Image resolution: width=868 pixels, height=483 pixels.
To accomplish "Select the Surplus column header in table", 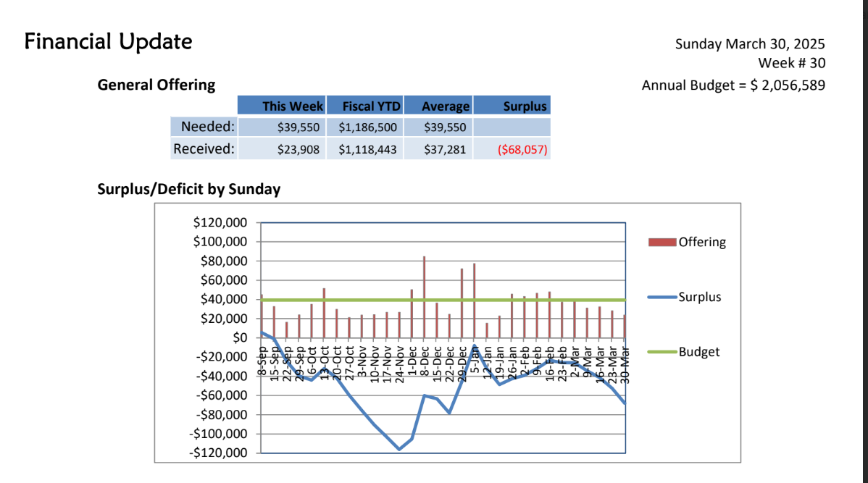I will pyautogui.click(x=525, y=106).
